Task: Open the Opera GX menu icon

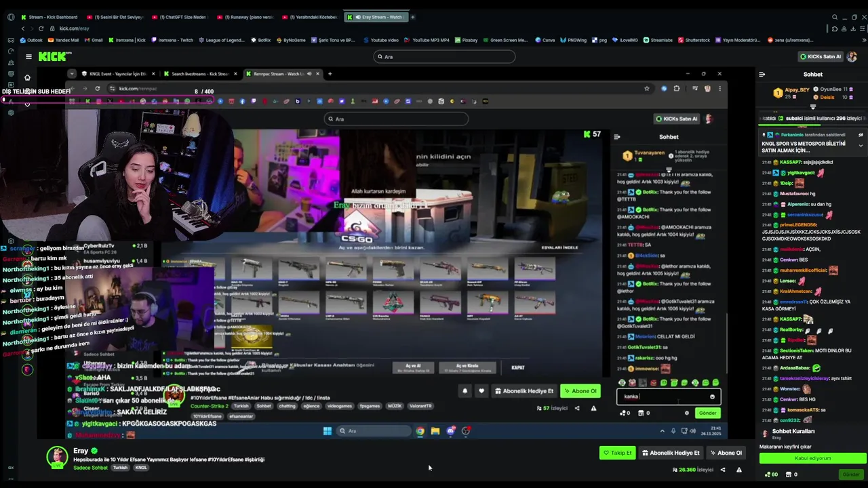Action: point(11,17)
